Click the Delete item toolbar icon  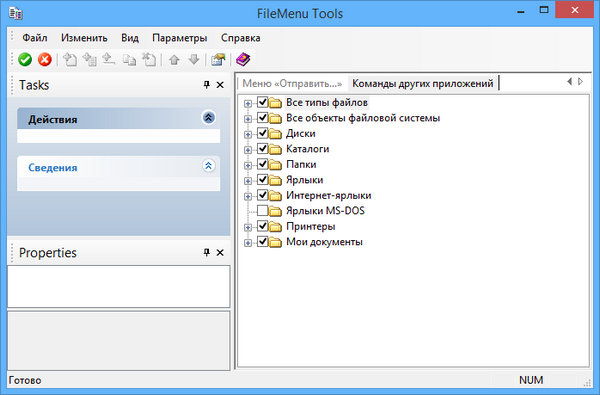149,60
